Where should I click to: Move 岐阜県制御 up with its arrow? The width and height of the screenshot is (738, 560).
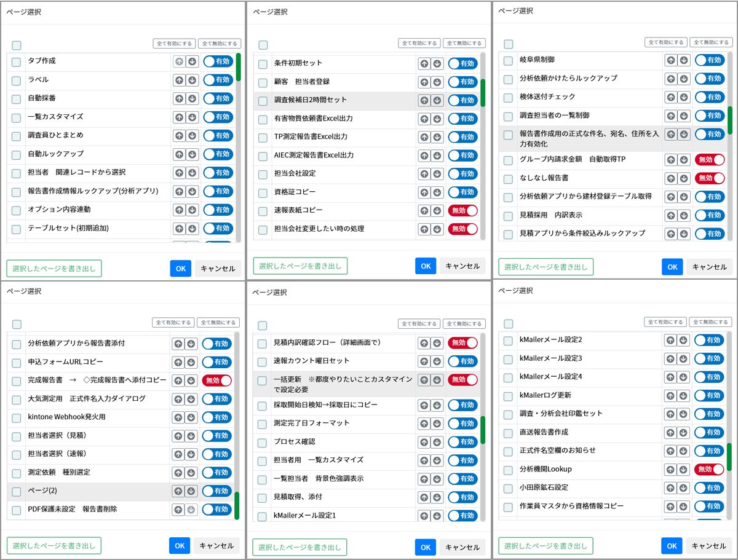pyautogui.click(x=670, y=60)
